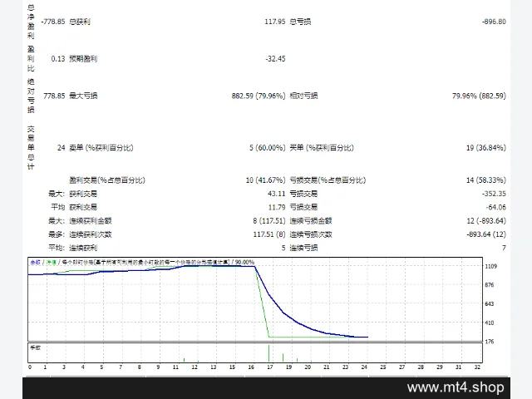Click the value 882.59 (79.96%)
Screen dimensions: 532x399
coord(259,96)
